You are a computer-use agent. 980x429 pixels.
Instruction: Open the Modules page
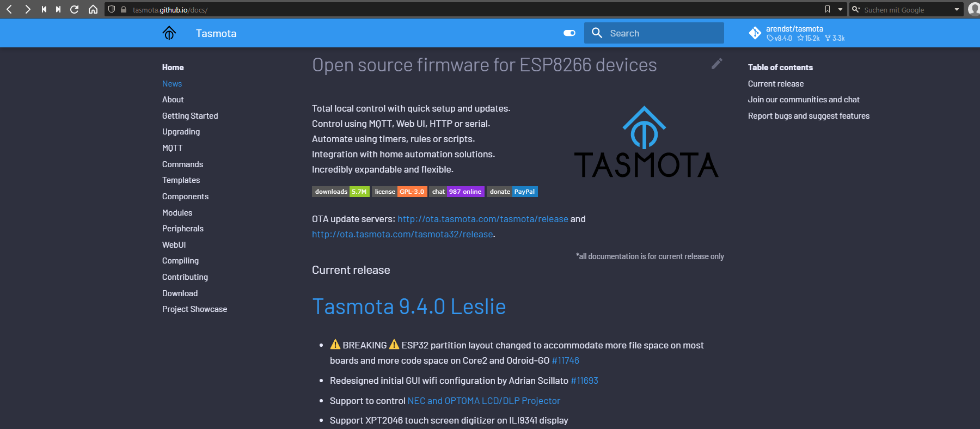(177, 213)
